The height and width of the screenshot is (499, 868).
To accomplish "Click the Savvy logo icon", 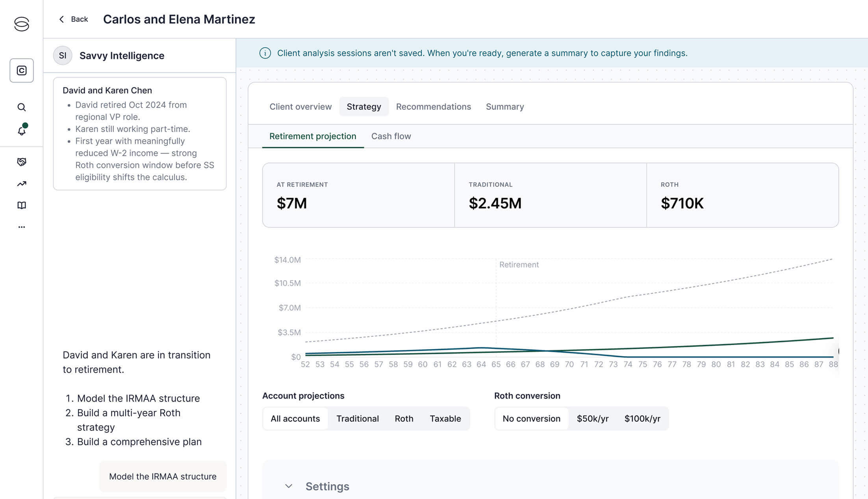I will (x=22, y=24).
